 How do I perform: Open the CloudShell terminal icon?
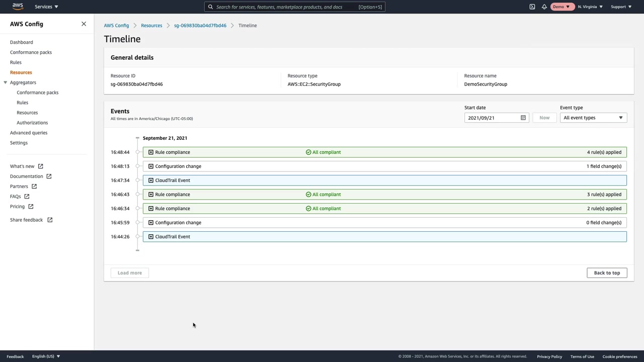[532, 7]
